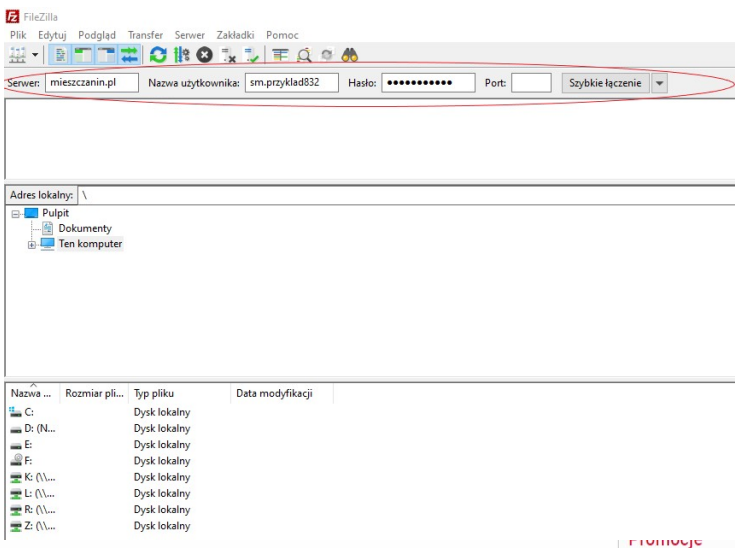
Task: Open the Zakładki menu
Action: tap(234, 35)
